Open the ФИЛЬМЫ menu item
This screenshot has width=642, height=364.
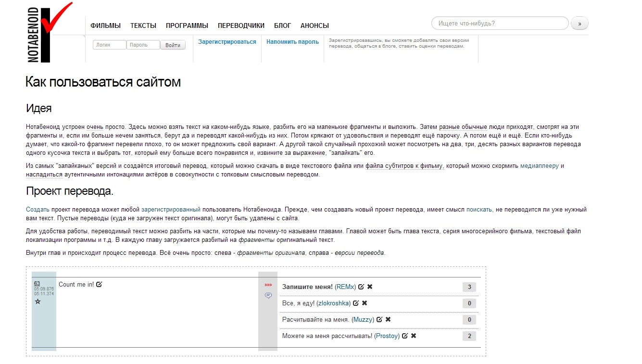(x=105, y=25)
